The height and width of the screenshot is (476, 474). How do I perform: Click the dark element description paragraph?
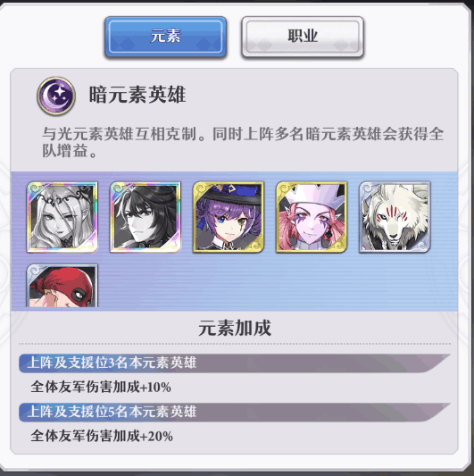click(243, 142)
